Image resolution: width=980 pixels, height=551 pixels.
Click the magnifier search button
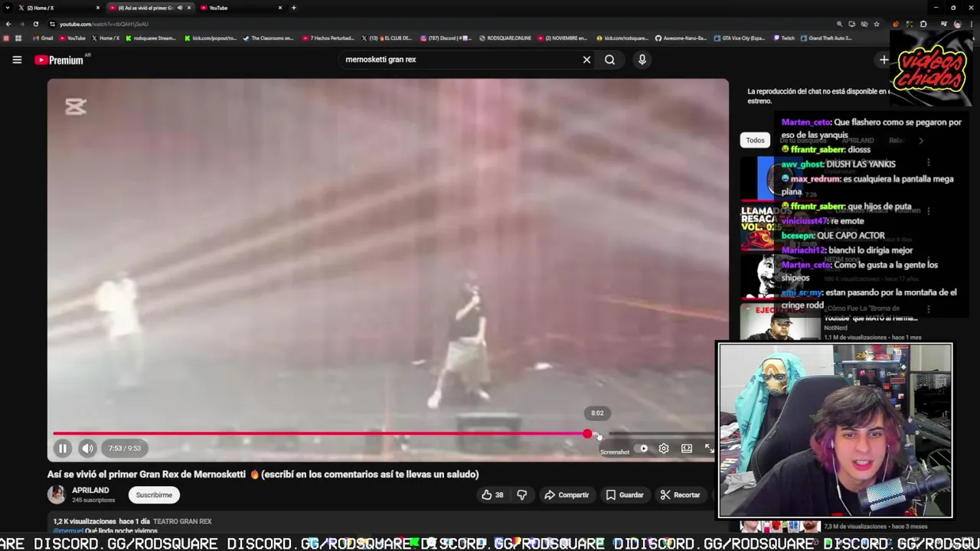[609, 60]
